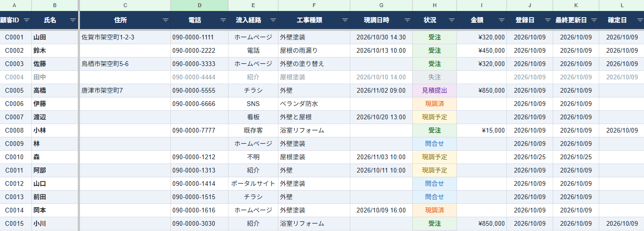
Task: Select column L header
Action: 622,5
